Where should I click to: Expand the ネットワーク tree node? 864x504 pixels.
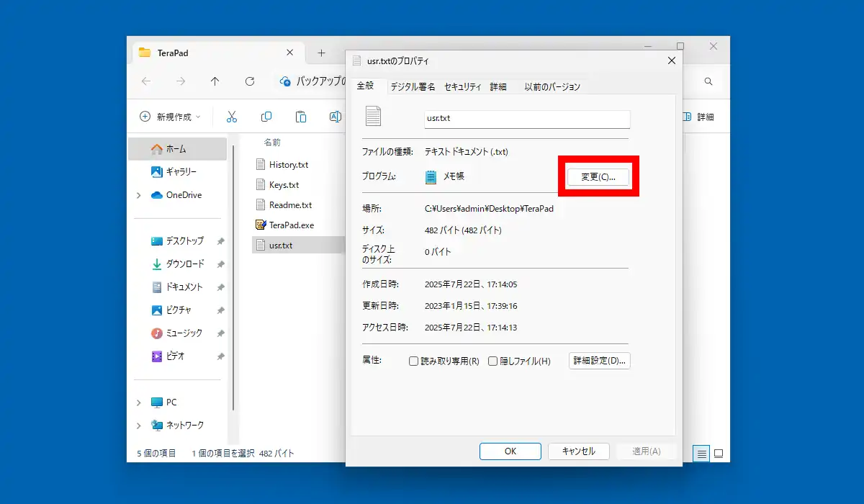(138, 426)
